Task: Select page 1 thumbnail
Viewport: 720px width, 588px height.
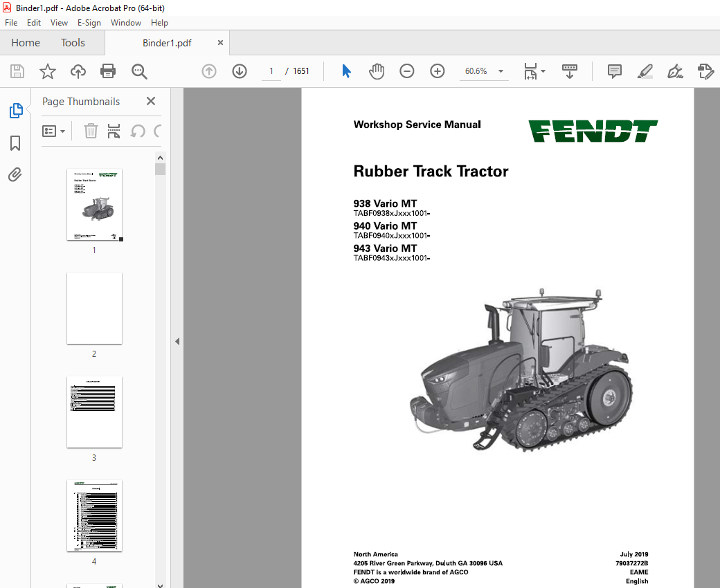Action: [x=95, y=205]
